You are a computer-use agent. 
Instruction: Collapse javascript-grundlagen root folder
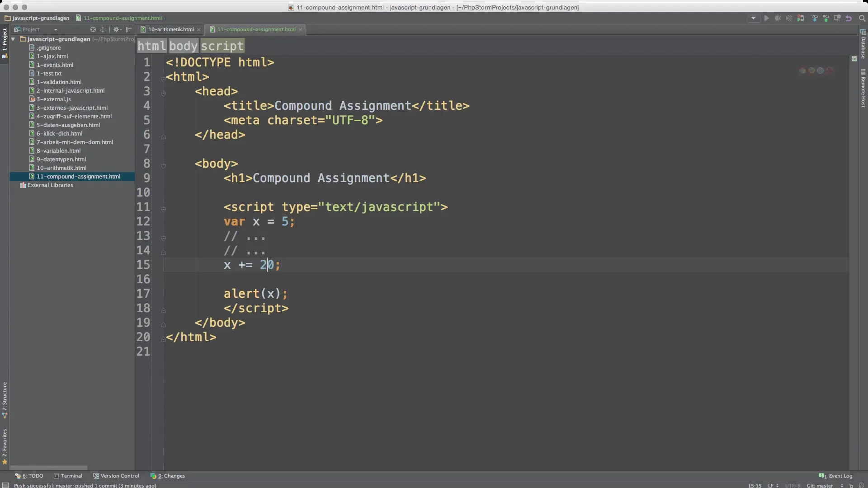(14, 39)
